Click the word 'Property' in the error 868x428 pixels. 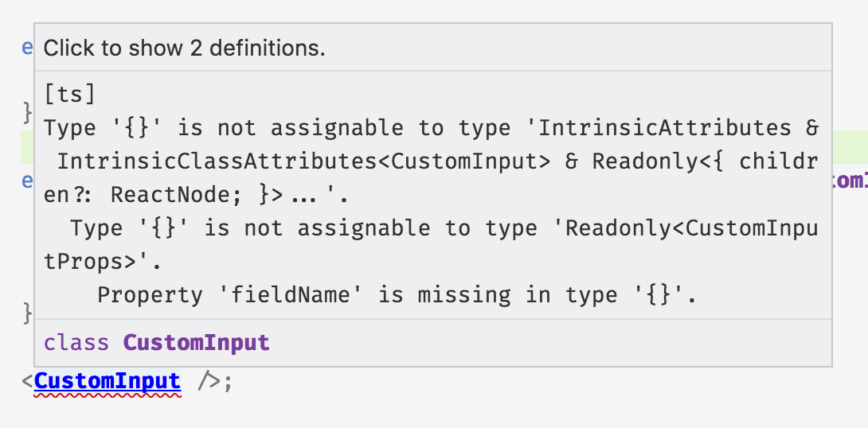(x=150, y=295)
